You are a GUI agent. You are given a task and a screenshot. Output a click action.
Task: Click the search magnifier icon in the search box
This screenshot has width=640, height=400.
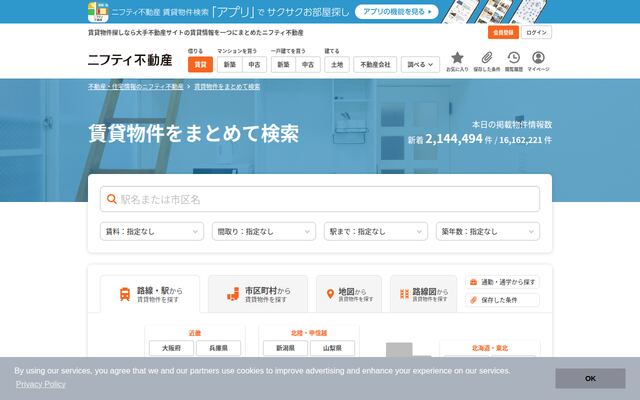[111, 199]
